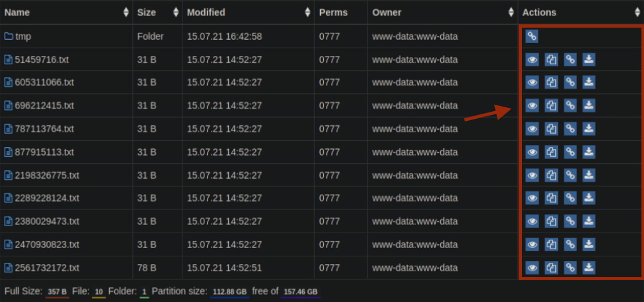Open direct link for 696212415.txt

570,105
